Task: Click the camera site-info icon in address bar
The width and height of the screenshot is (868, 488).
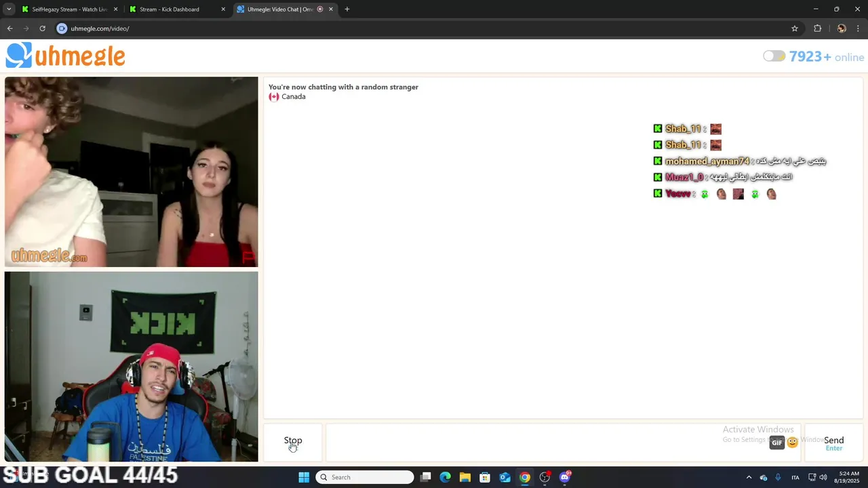Action: [x=62, y=28]
